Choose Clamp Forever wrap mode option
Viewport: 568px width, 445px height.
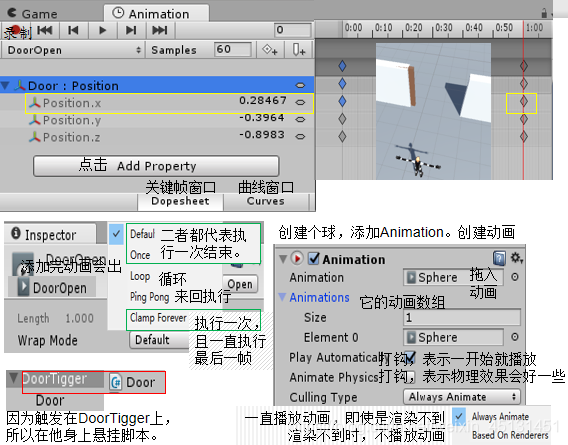[158, 318]
